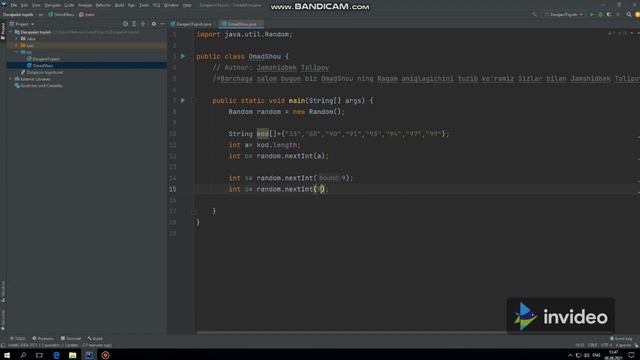The image size is (640, 360).
Task: Collapse the src folder
Action: point(17,52)
